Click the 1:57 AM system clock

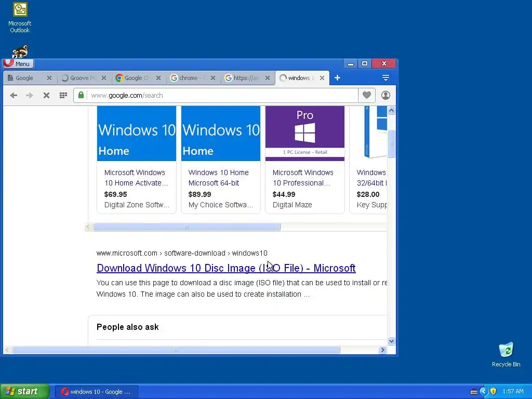513,392
